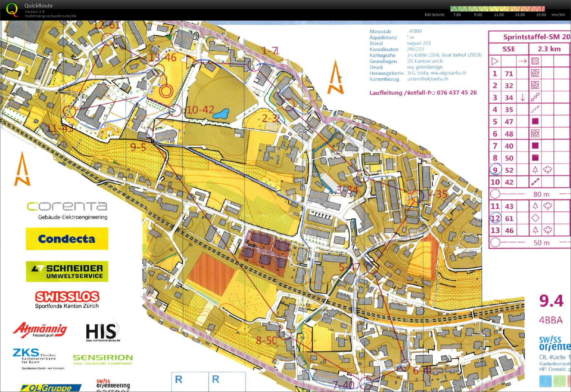This screenshot has width=571, height=392.
Task: Click the pace color gradient scale
Action: coord(497,9)
